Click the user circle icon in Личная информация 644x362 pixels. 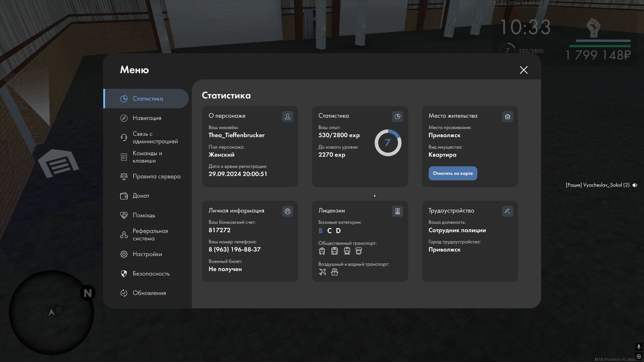[x=287, y=211]
